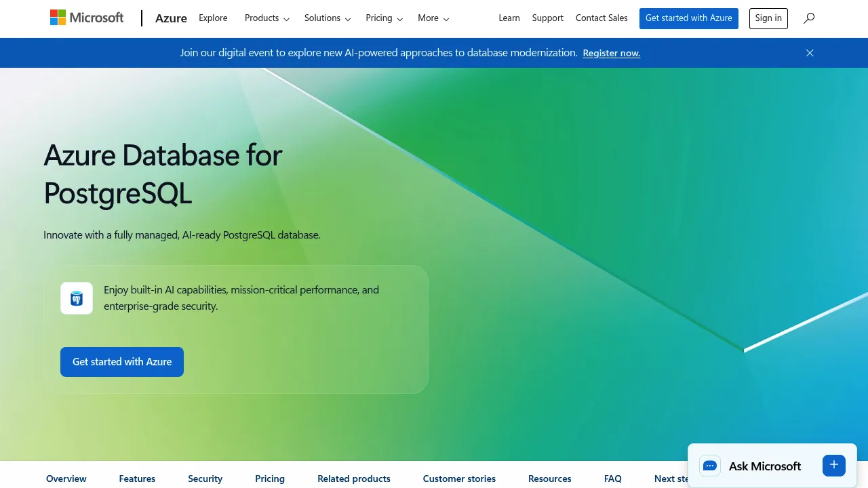This screenshot has width=868, height=488.
Task: Dismiss the digital event banner
Action: point(810,53)
